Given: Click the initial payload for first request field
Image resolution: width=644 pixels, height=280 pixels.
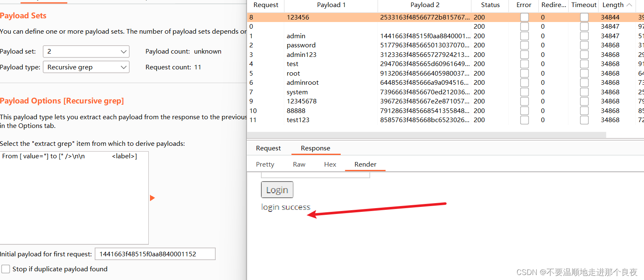Looking at the screenshot, I should pos(155,254).
